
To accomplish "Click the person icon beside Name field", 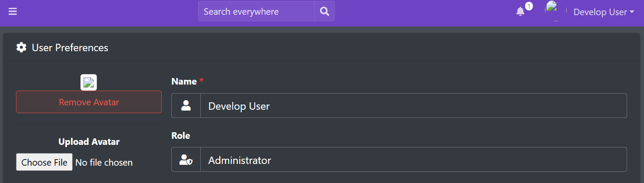I will [x=186, y=105].
